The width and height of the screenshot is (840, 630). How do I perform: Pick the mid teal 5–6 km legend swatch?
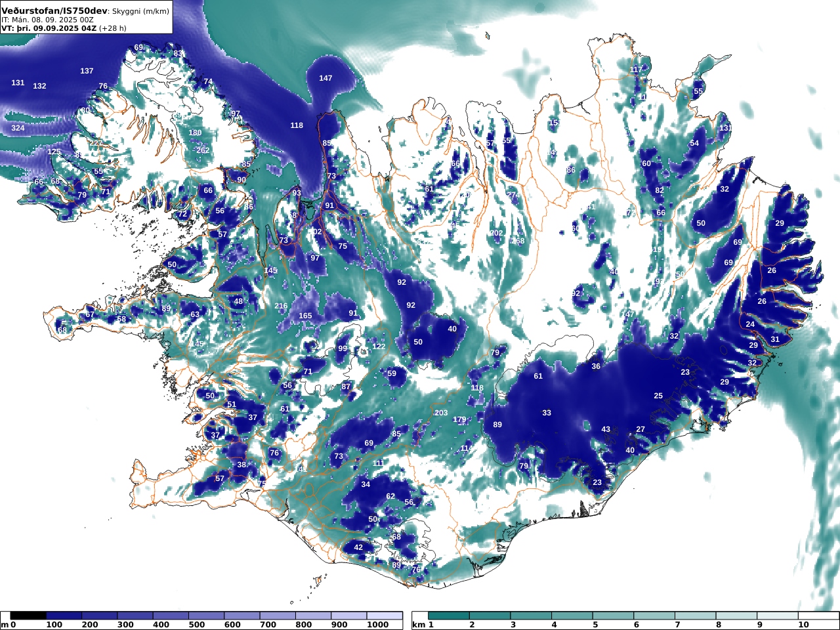tap(613, 616)
